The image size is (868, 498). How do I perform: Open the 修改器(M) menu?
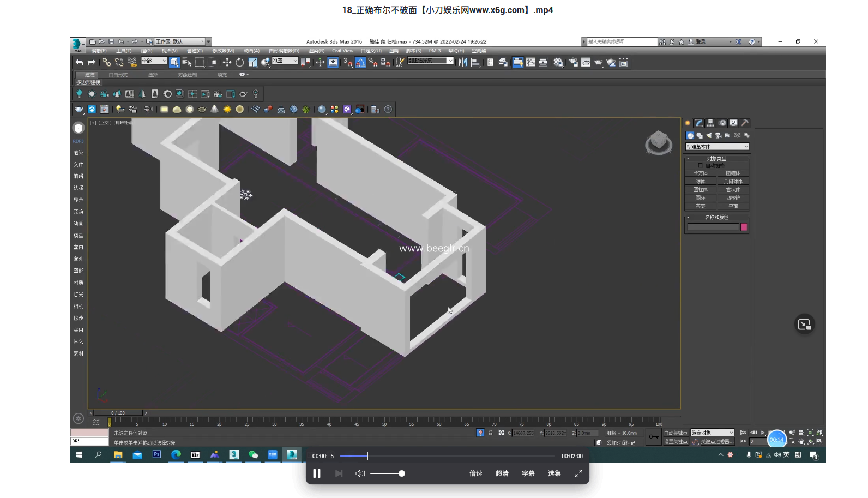(223, 51)
